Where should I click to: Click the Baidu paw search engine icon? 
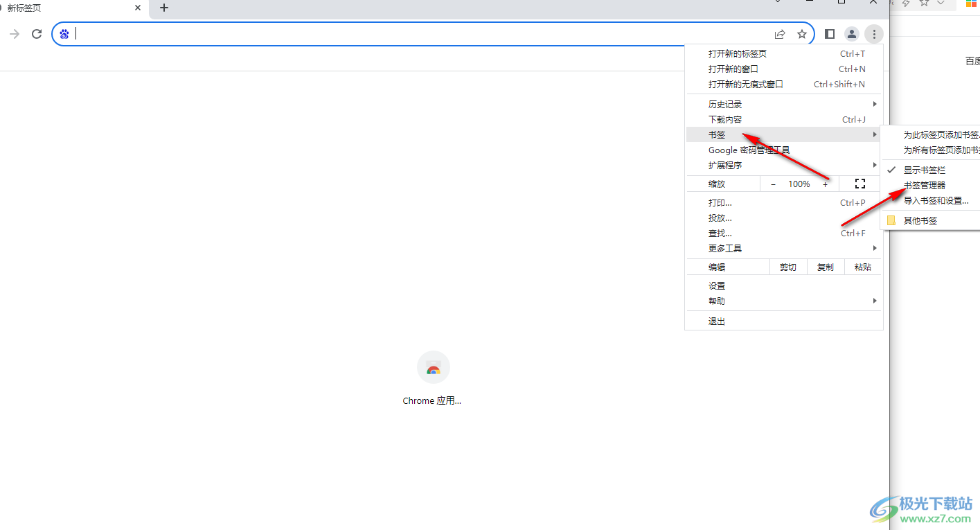[x=64, y=34]
